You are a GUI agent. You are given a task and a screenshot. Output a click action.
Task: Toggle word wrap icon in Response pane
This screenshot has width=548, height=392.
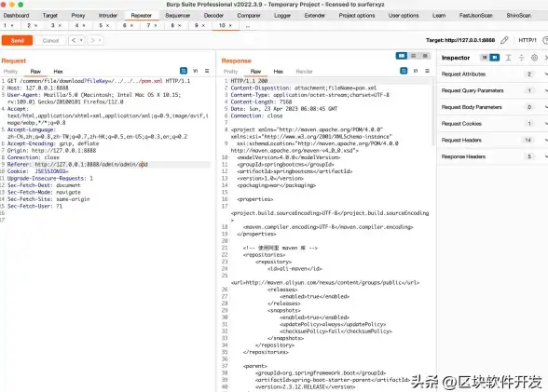404,71
